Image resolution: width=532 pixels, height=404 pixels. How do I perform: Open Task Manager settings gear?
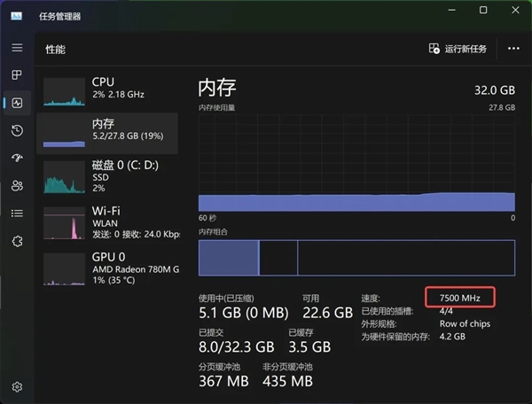17,386
